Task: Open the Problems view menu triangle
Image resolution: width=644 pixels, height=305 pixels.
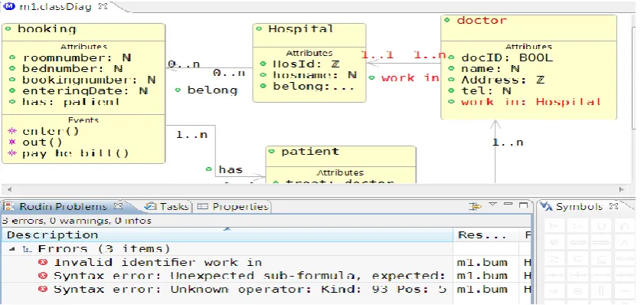Action: coord(493,205)
